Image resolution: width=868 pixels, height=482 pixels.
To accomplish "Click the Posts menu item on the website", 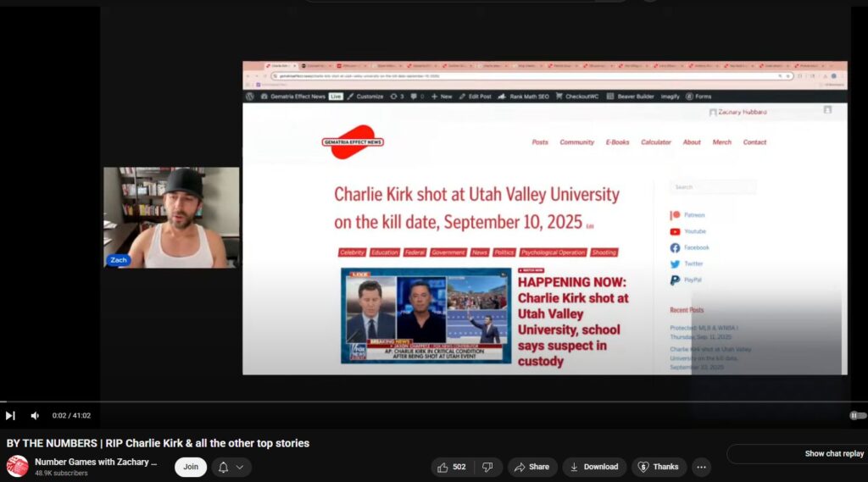I will coord(540,142).
